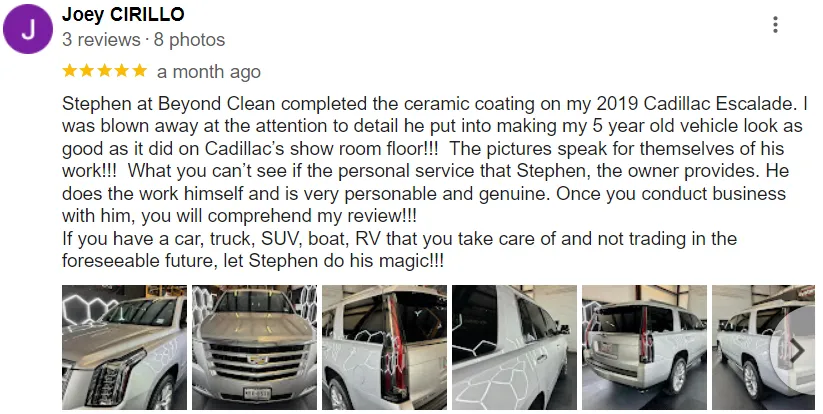Viewport: 823px width, 414px height.
Task: Open the 3 reviews · 8 photos link
Action: tap(143, 39)
